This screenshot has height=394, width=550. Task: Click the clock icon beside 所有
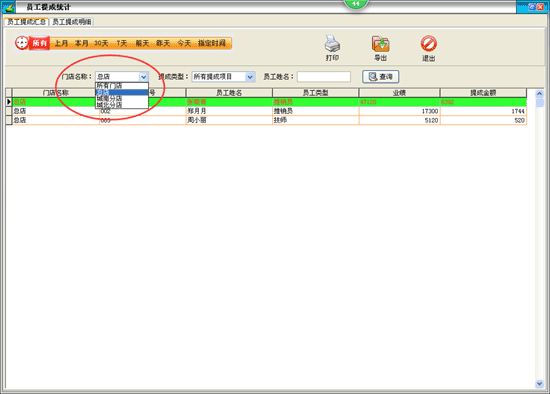click(22, 43)
